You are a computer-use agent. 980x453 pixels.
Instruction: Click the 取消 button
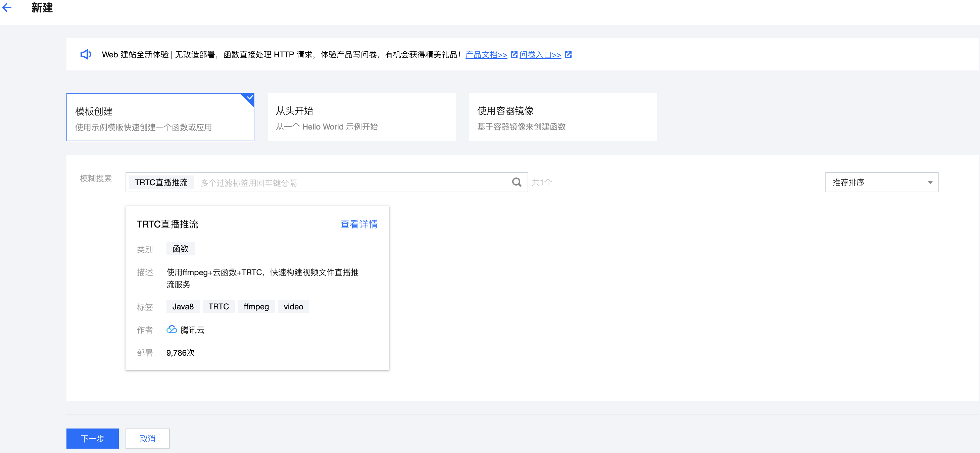point(148,439)
